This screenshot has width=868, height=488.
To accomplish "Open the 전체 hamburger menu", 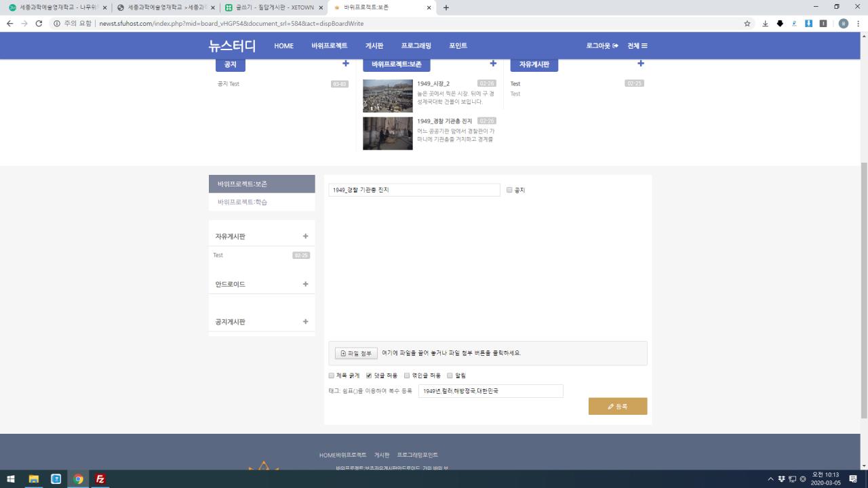I will point(637,45).
